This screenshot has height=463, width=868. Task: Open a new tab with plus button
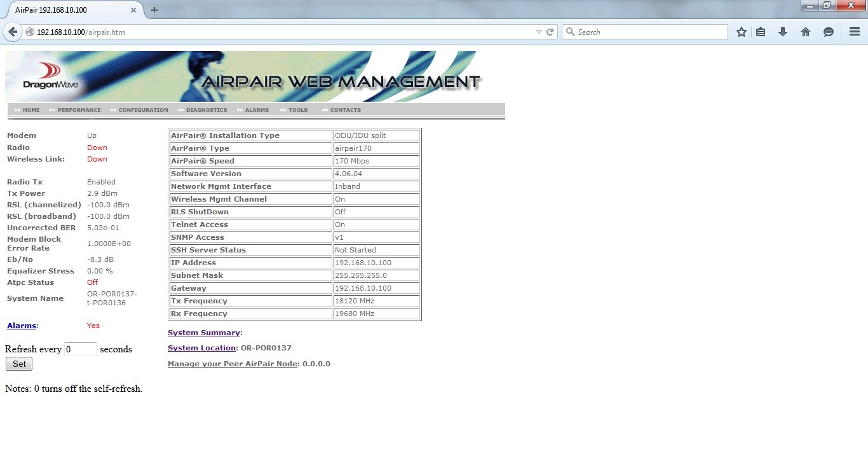[x=154, y=10]
